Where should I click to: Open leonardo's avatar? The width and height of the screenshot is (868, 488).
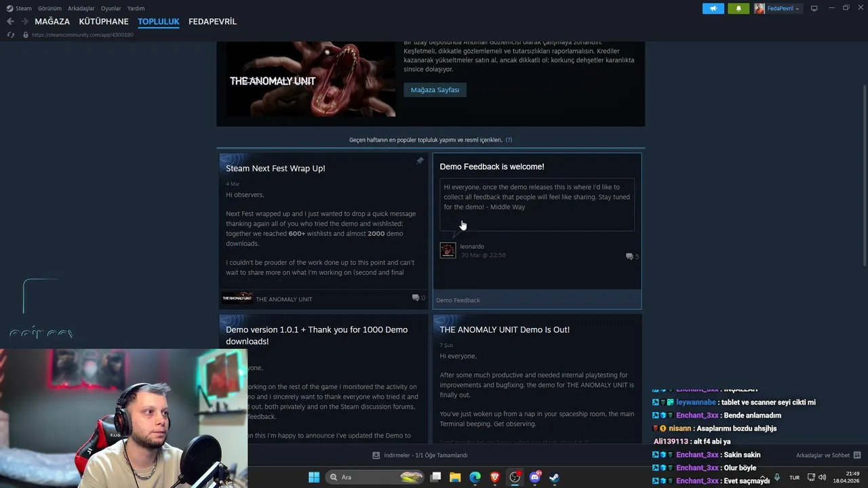pos(448,250)
